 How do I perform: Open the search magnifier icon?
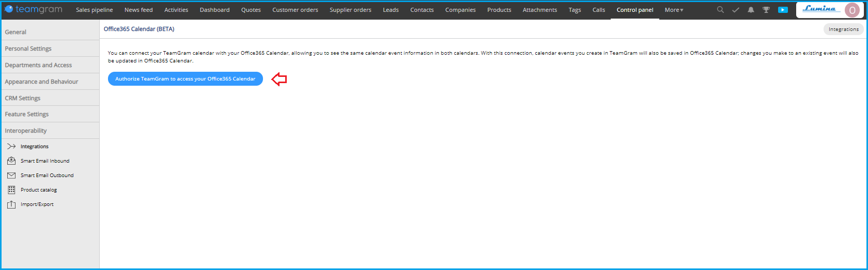[720, 9]
